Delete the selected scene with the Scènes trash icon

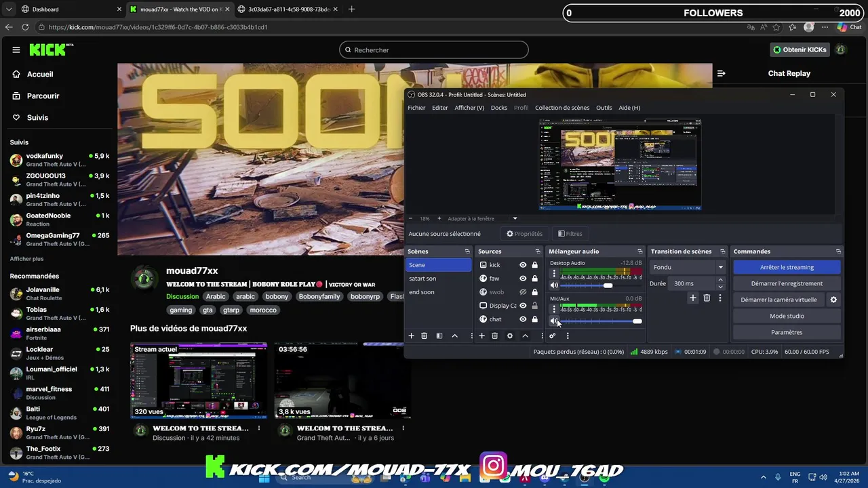click(x=425, y=335)
